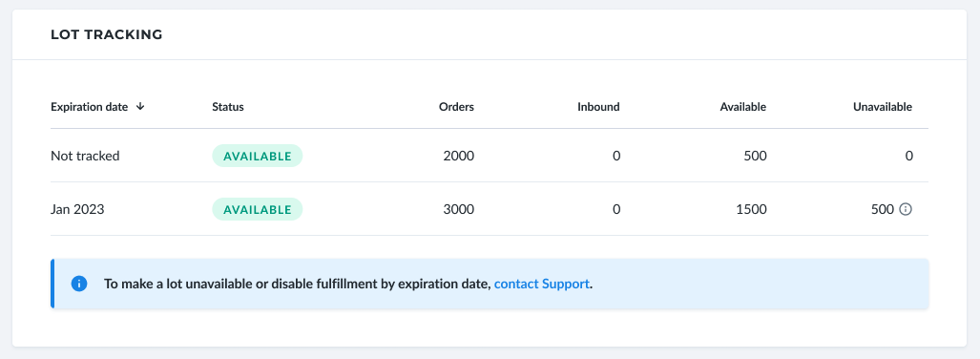Select the Jan 2023 lot row
This screenshot has width=980, height=359.
pyautogui.click(x=490, y=209)
